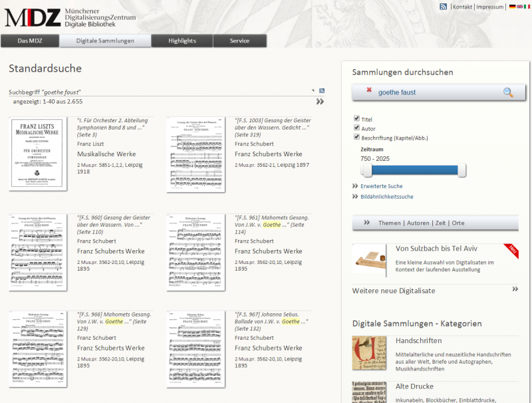Open thumbnail of F.S. 967 Johanna Sebus

196,349
